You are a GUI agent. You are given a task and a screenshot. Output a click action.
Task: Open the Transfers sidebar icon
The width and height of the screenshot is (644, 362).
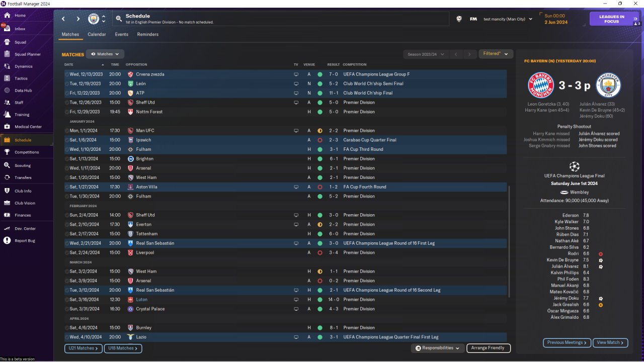(7, 177)
